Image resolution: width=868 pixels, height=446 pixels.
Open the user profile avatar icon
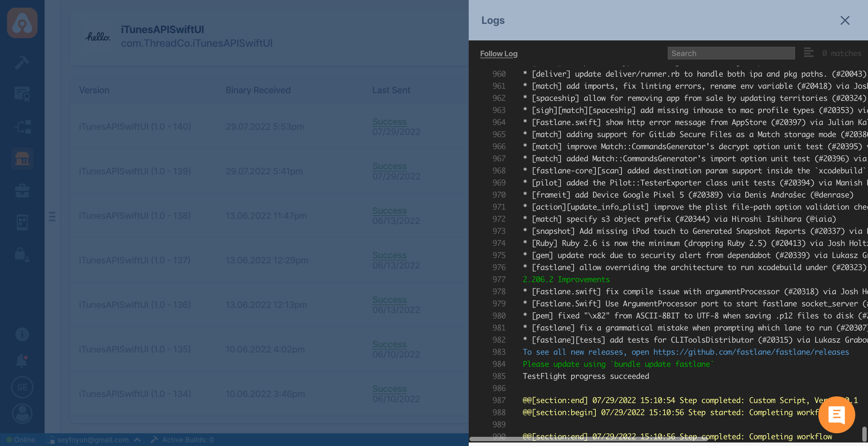pos(22,413)
